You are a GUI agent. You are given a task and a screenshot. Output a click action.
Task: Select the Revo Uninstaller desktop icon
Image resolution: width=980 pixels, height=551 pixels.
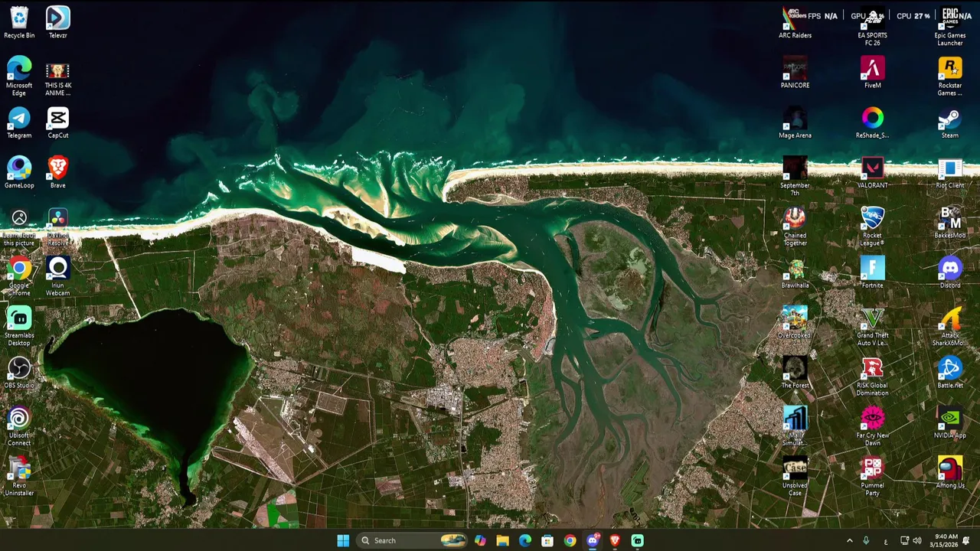point(19,476)
